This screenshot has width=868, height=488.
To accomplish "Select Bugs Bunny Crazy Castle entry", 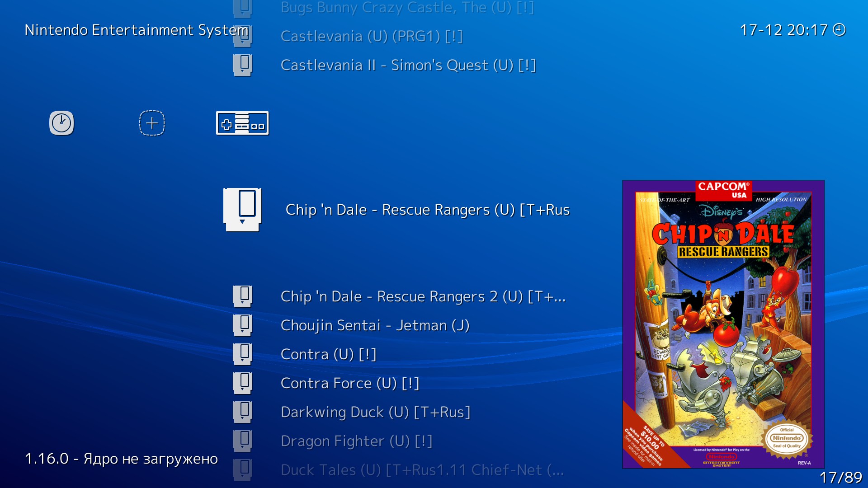I will click(x=407, y=7).
